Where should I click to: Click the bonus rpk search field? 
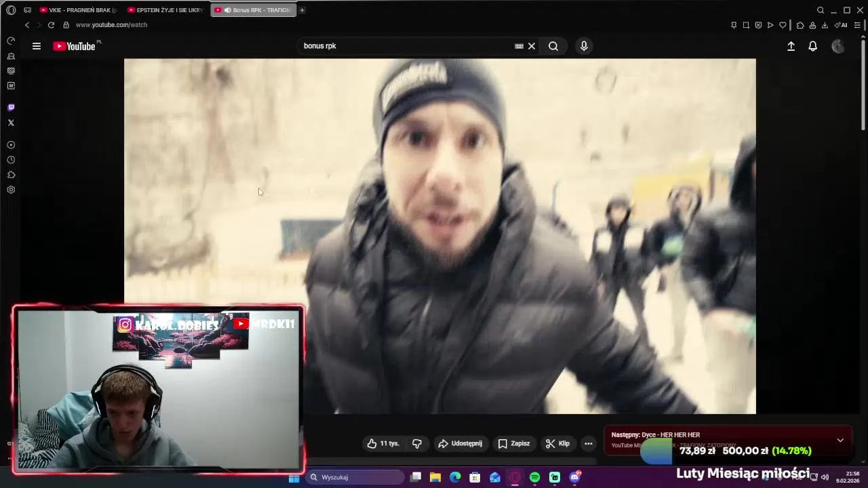tap(407, 46)
